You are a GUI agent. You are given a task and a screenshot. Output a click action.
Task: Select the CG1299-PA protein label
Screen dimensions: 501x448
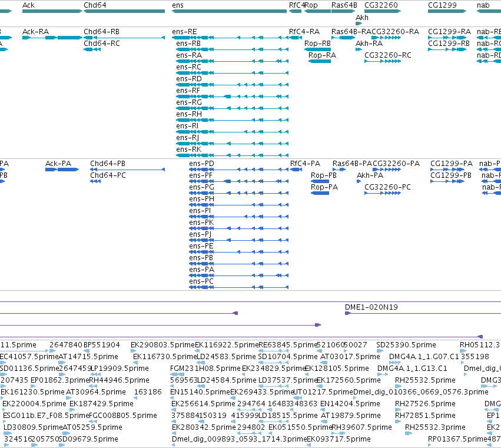click(x=452, y=164)
